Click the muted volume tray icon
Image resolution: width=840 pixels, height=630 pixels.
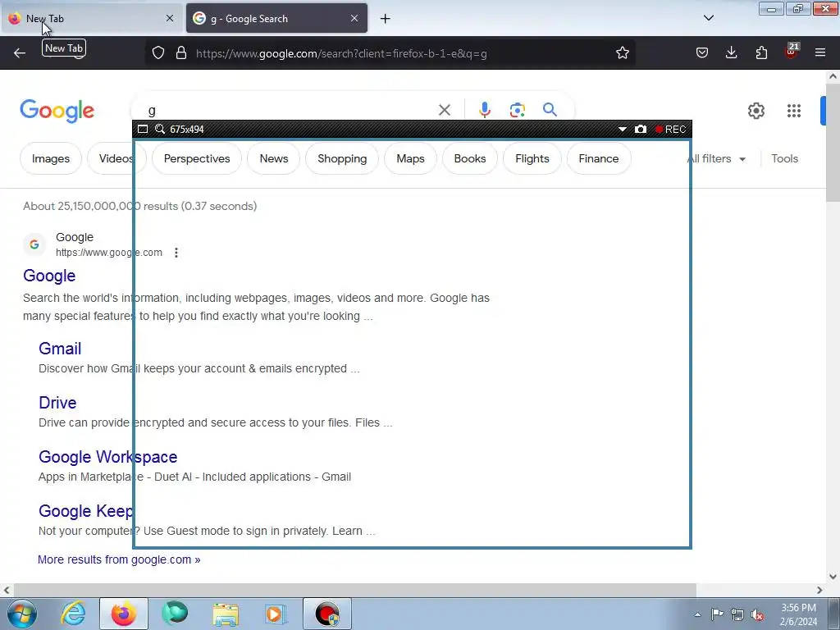pyautogui.click(x=757, y=614)
